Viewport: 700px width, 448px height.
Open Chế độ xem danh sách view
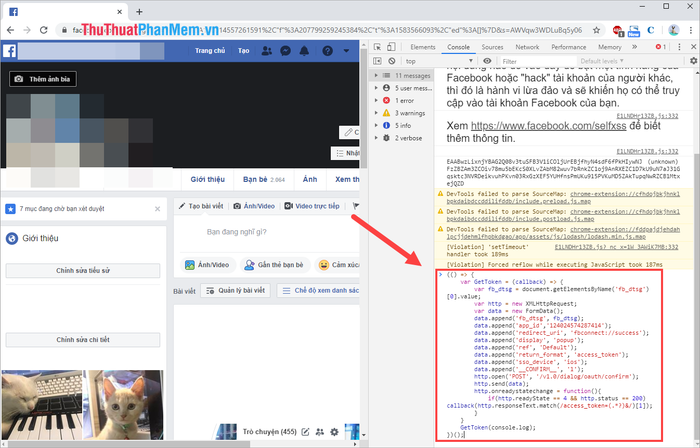tap(318, 290)
